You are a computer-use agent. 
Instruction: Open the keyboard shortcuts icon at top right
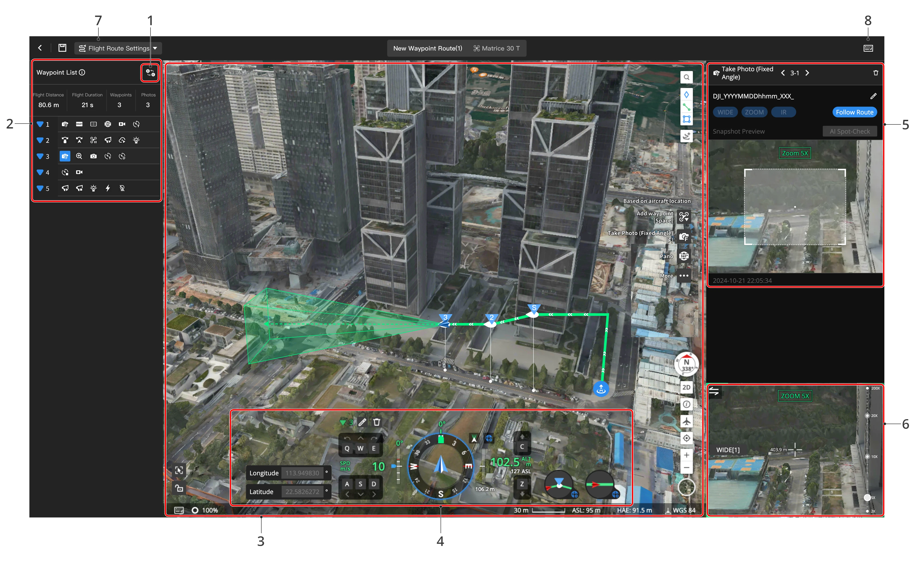click(868, 48)
